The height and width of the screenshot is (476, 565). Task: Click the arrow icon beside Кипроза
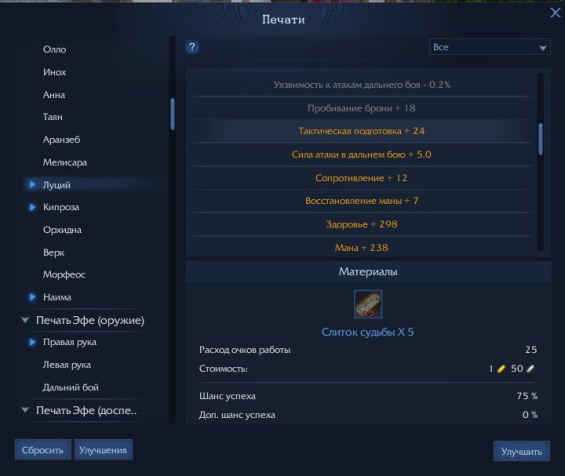click(x=32, y=207)
